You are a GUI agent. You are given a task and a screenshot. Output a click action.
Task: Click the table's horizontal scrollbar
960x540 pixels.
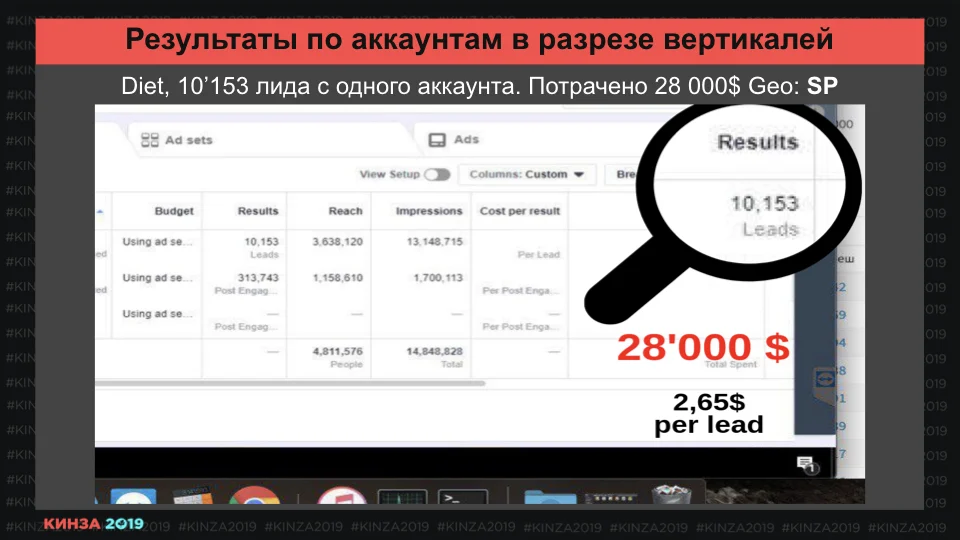[290, 383]
